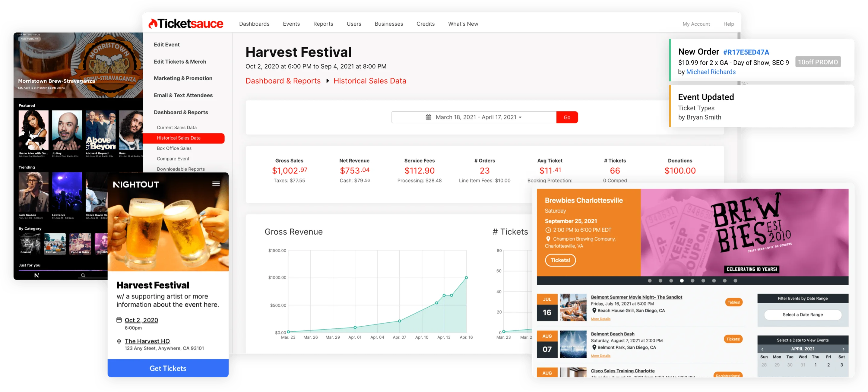Screen dimensions: 868x392
Task: Open the Festival category thumbnail
Action: [x=55, y=244]
